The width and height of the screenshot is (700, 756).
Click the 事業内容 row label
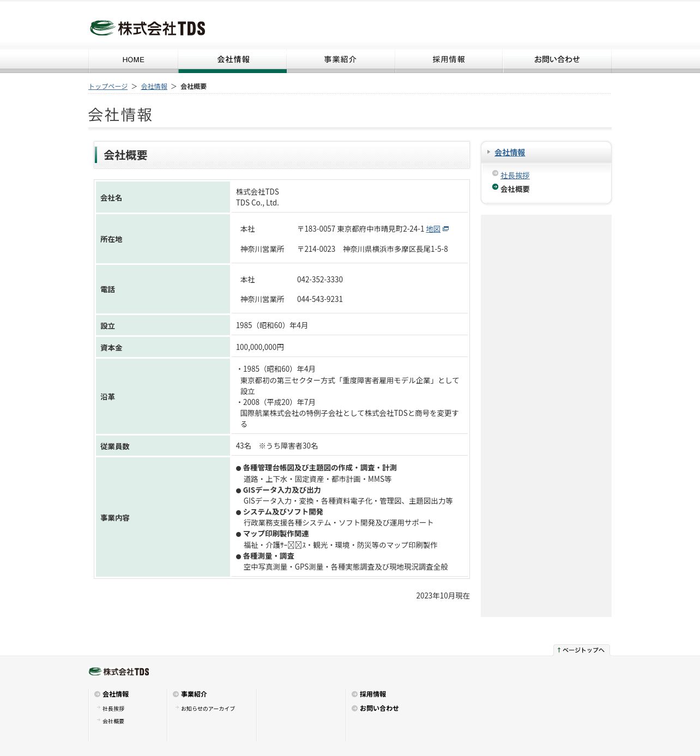point(115,518)
